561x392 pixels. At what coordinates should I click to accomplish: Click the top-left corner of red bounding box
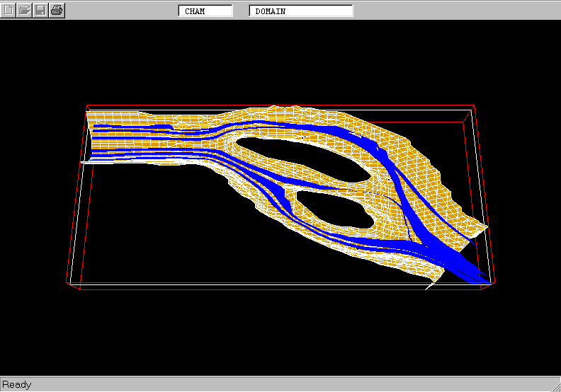tap(86, 106)
